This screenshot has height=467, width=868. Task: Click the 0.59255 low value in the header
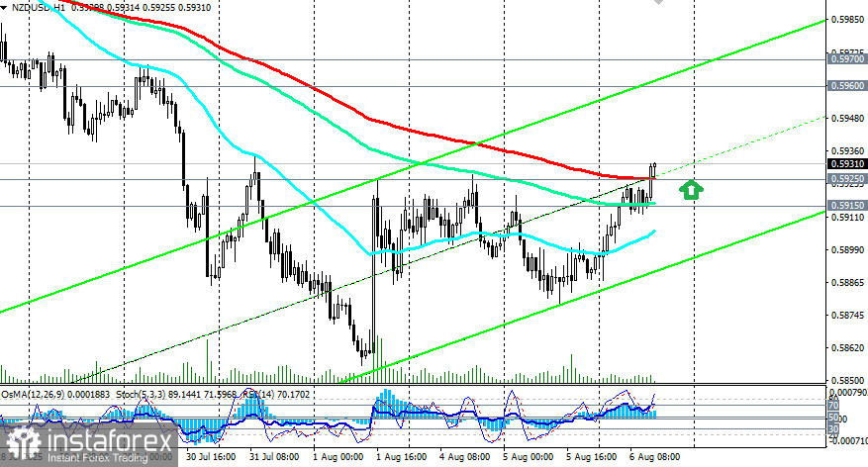click(159, 8)
